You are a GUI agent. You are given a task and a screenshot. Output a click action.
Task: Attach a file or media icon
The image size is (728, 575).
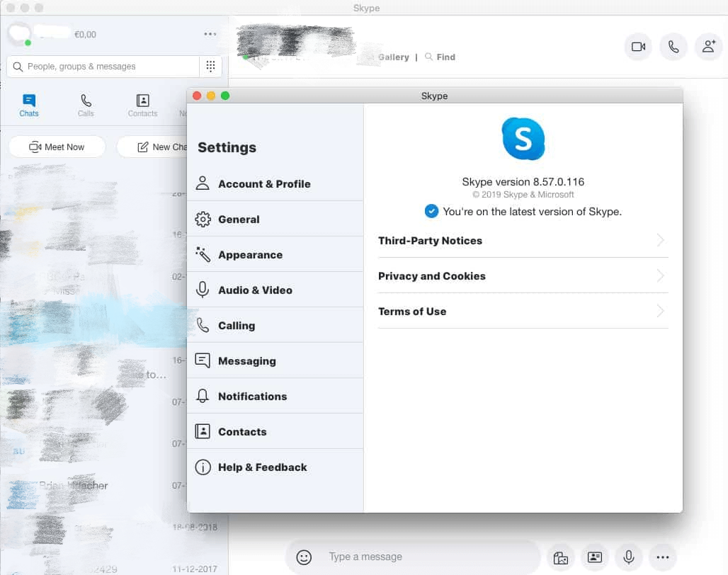[x=560, y=557]
